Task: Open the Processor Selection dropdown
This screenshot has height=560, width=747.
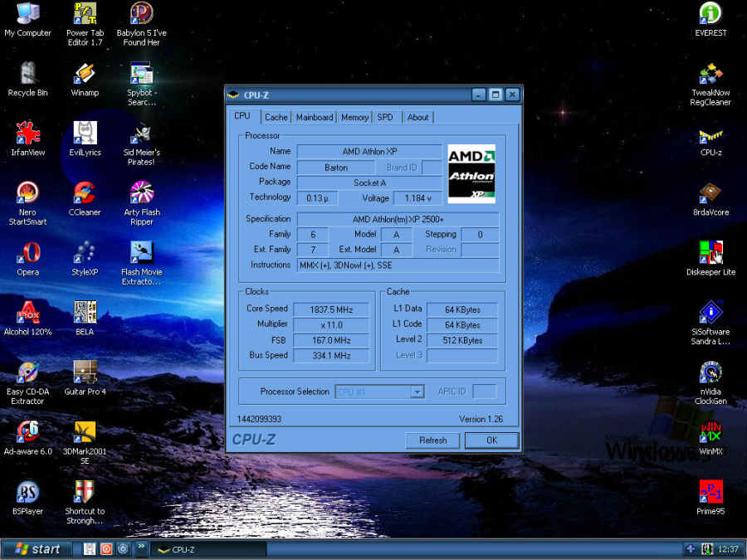Action: [x=417, y=392]
